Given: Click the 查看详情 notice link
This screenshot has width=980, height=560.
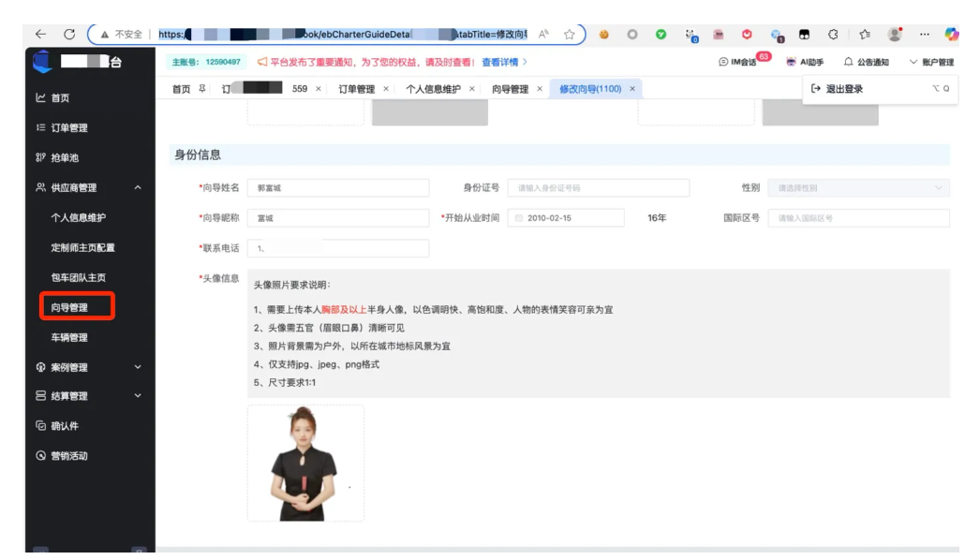Looking at the screenshot, I should (503, 62).
